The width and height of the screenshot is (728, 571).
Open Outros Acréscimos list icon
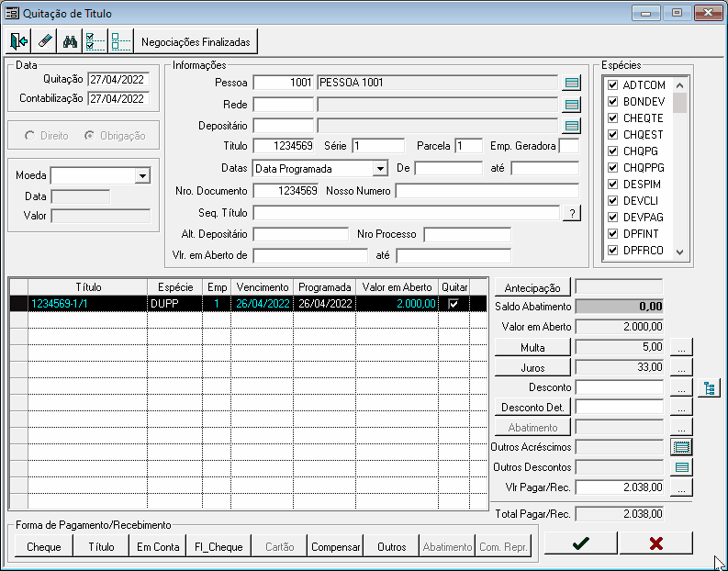click(681, 447)
